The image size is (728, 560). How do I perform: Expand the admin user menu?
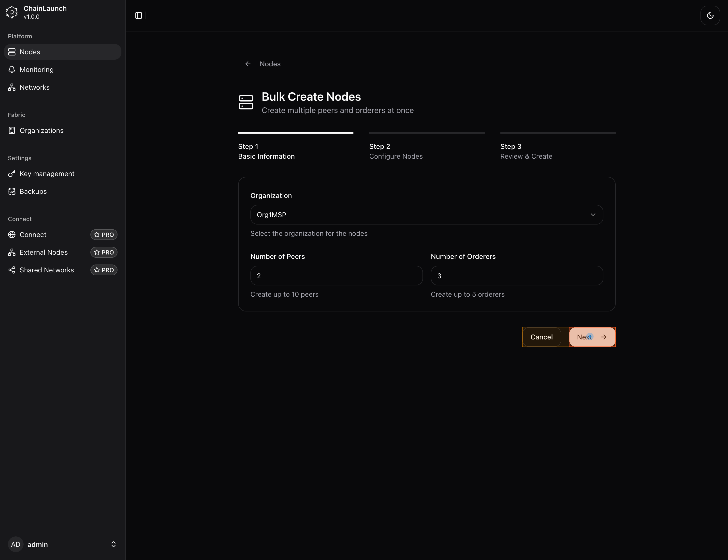pyautogui.click(x=62, y=544)
